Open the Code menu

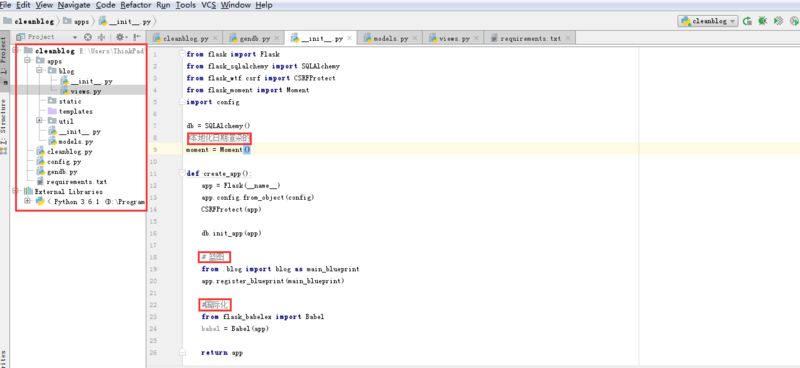(106, 5)
